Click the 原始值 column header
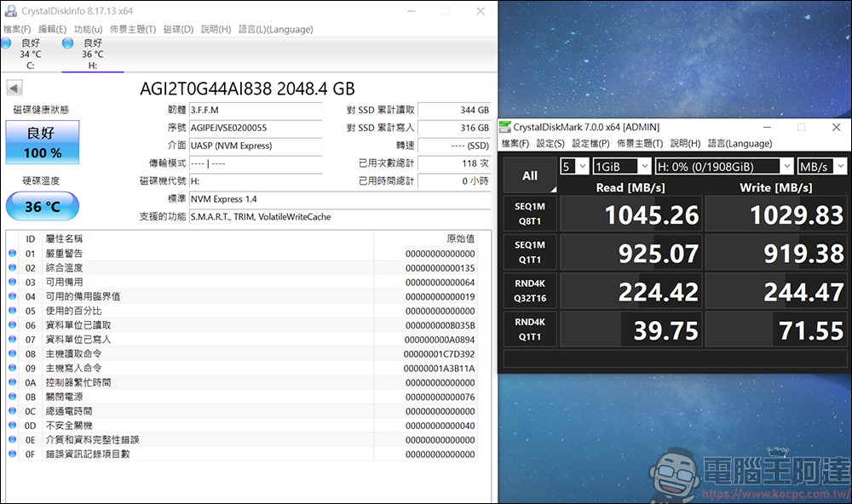The width and height of the screenshot is (852, 504). [460, 238]
